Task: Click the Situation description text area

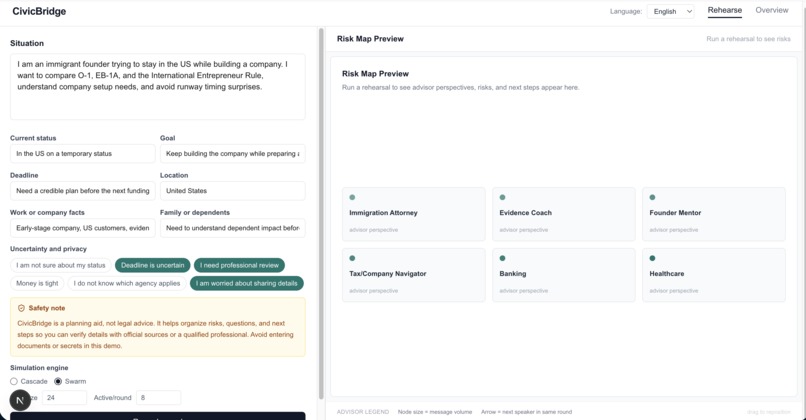Action: click(158, 87)
